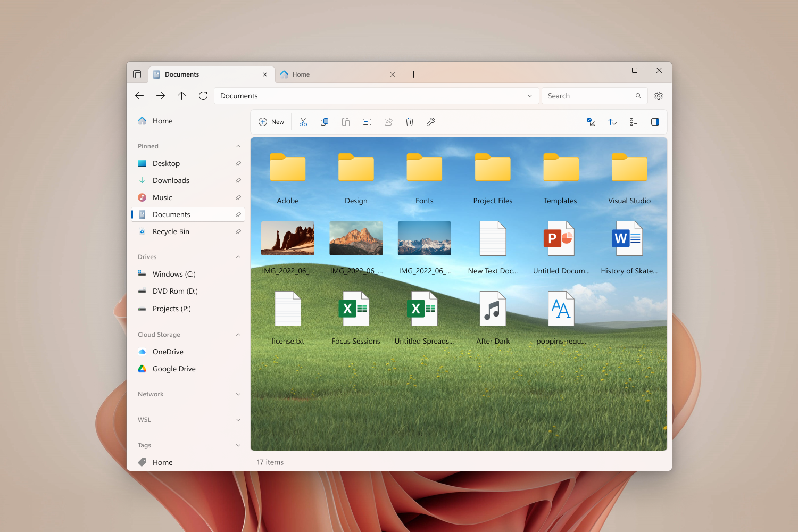Select the Cut tool in the toolbar
The height and width of the screenshot is (532, 798).
(303, 121)
